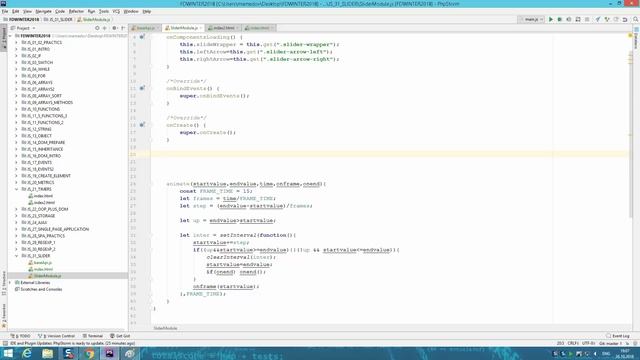
Task: Expand External Libraries node
Action: 10,282
